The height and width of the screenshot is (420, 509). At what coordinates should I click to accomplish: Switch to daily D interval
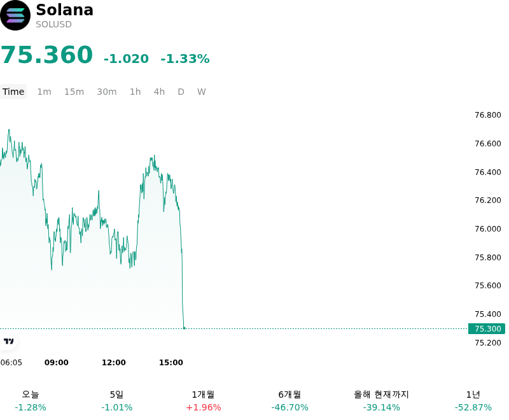point(181,92)
